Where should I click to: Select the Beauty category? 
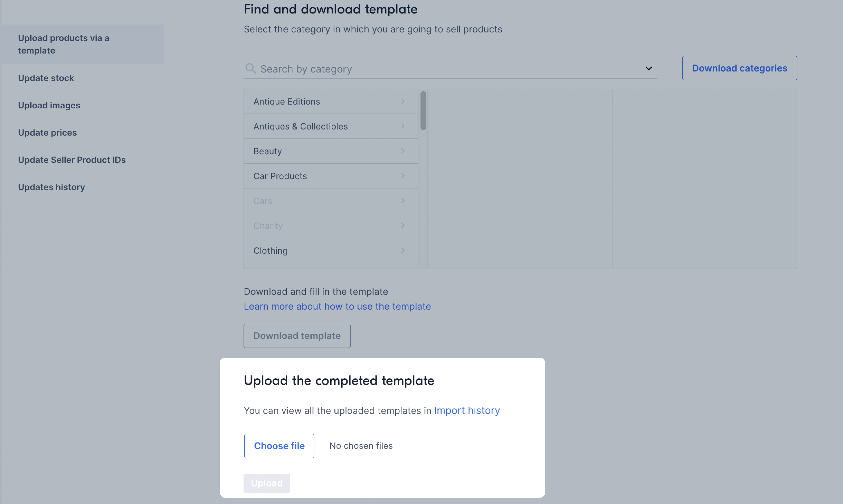tap(330, 151)
